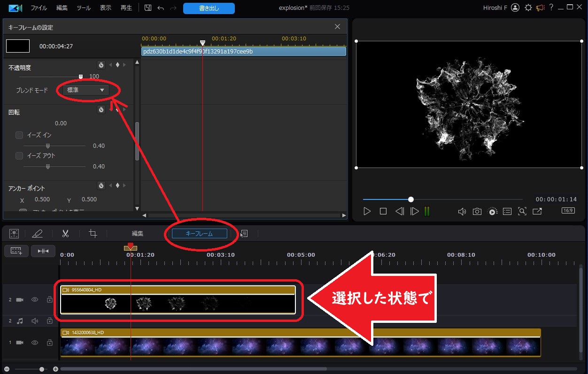Lock video track 1
Viewport: 588px width, 374px height.
tap(49, 343)
